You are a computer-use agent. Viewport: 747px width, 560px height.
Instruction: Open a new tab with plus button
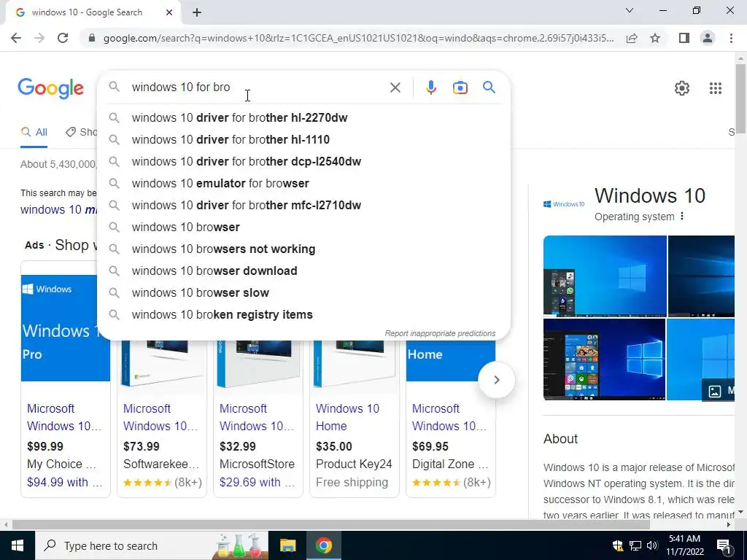click(x=197, y=13)
